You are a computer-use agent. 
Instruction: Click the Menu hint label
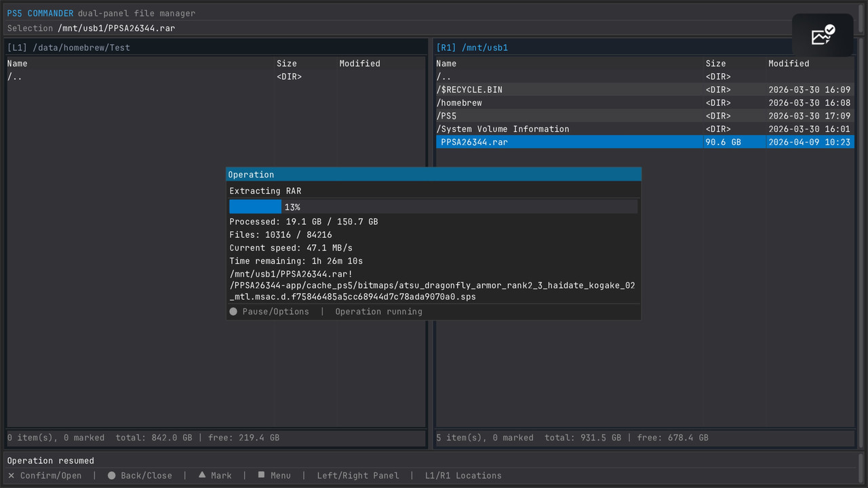281,476
